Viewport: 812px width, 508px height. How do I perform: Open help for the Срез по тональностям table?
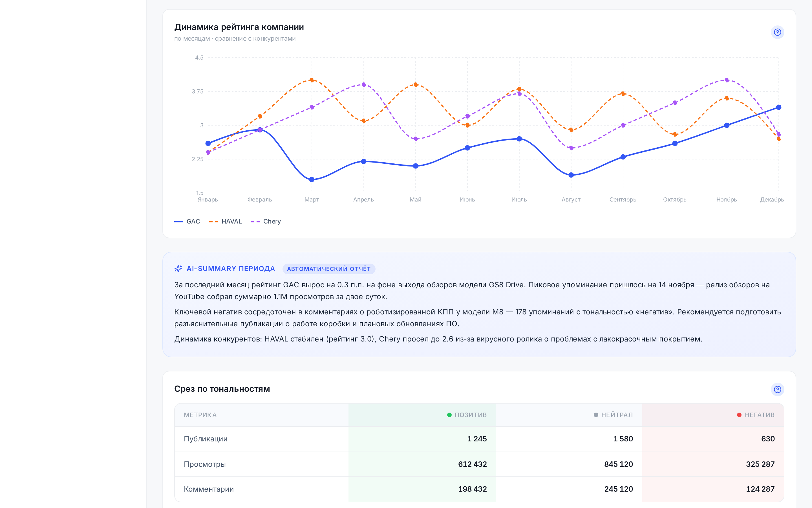777,389
